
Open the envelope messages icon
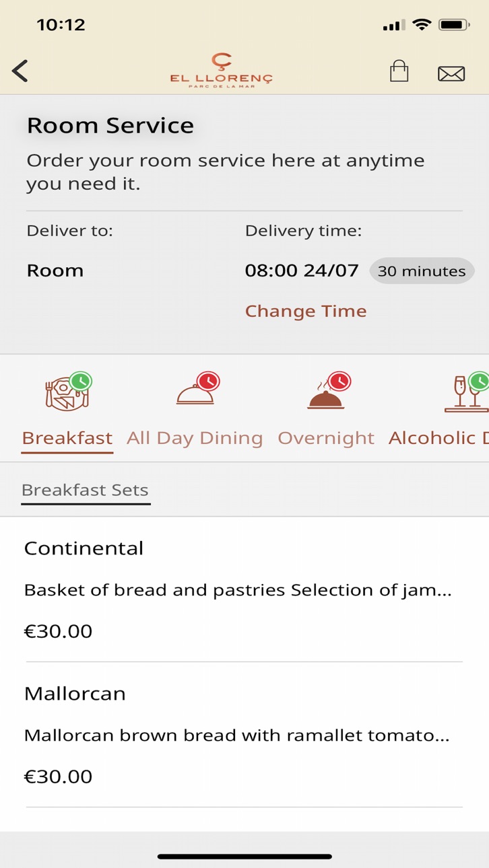coord(451,73)
